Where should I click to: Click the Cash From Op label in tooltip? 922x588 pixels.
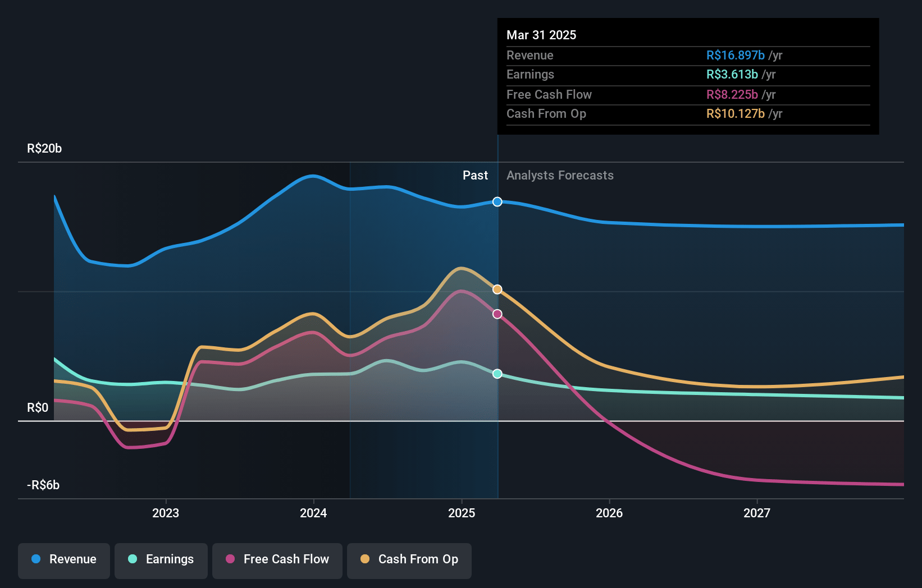pyautogui.click(x=546, y=113)
